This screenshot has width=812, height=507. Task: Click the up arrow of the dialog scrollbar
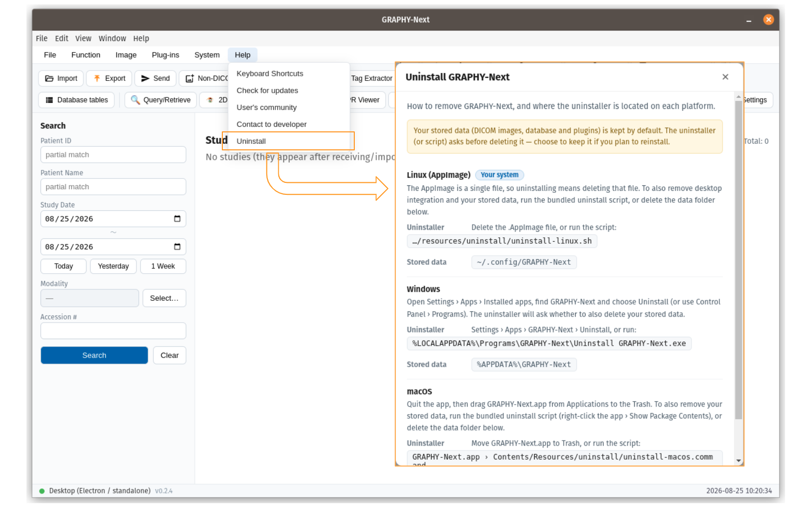739,96
